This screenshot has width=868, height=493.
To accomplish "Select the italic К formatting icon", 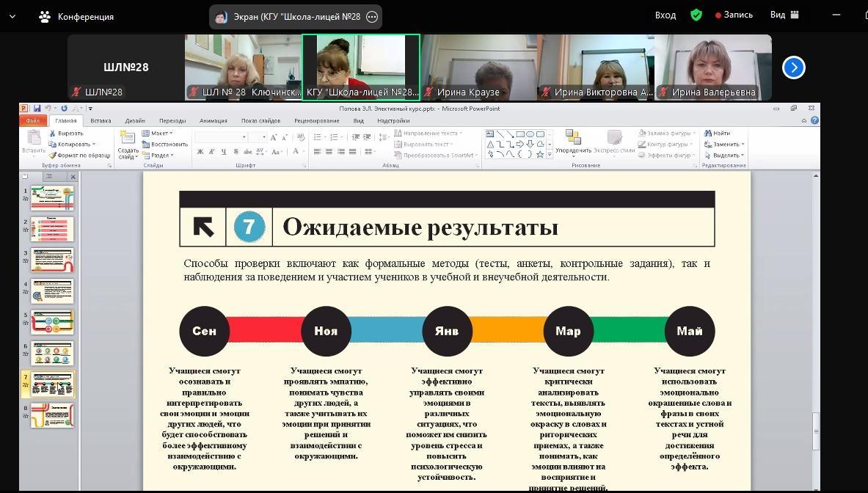I will (x=212, y=152).
